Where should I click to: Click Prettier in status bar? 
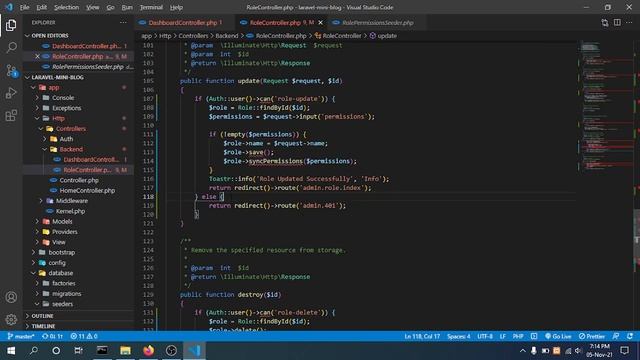click(591, 336)
